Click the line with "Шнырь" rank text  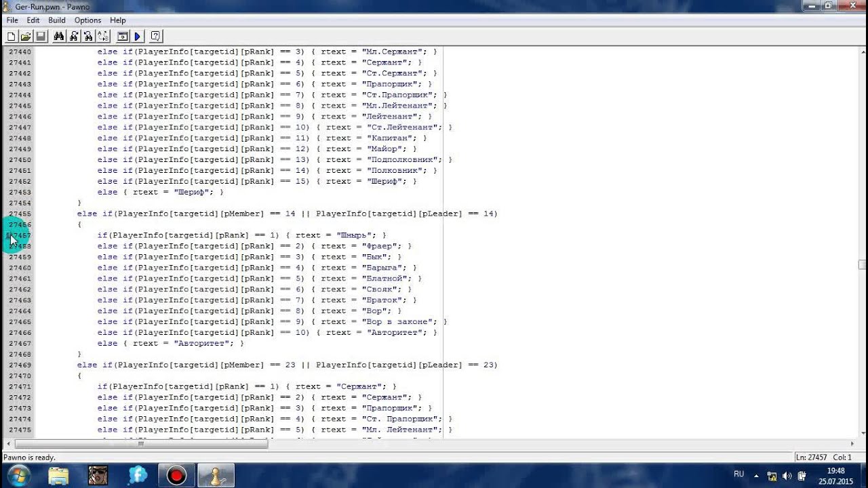click(x=241, y=235)
